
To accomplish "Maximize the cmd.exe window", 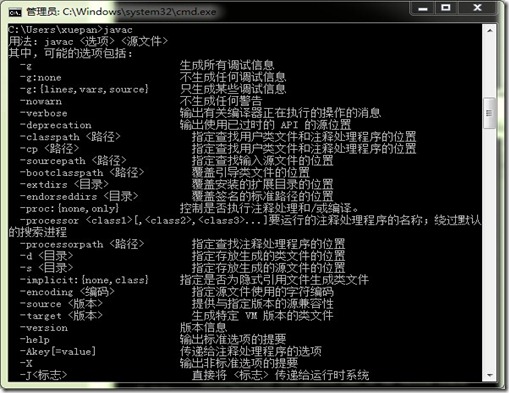I will pos(446,8).
